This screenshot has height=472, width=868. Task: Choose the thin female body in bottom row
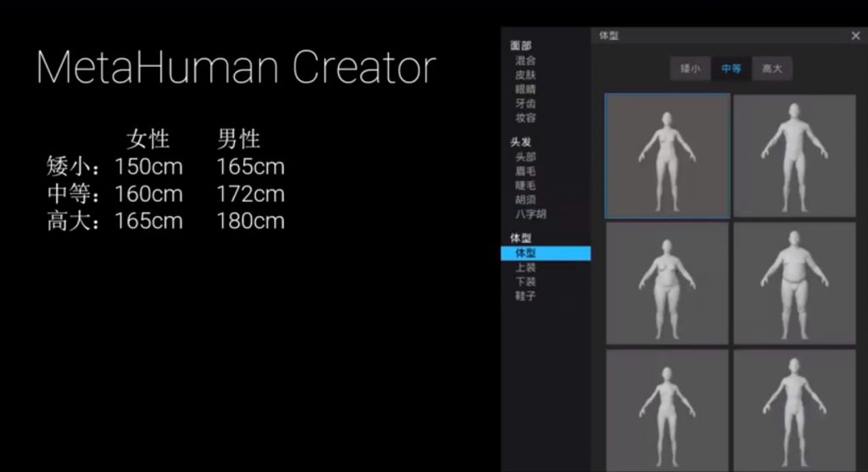click(667, 411)
